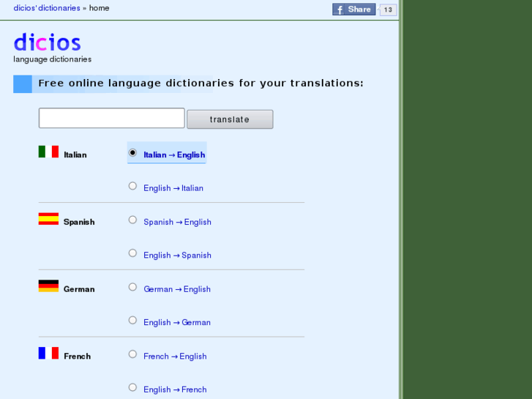This screenshot has height=399, width=532.
Task: Select the Spanish → English radio button
Action: click(132, 220)
